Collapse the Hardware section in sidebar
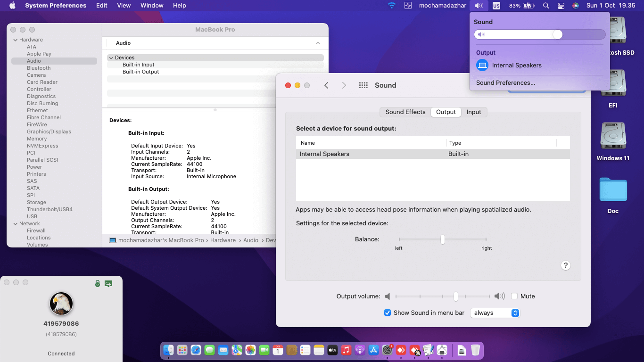644x362 pixels. click(x=15, y=40)
